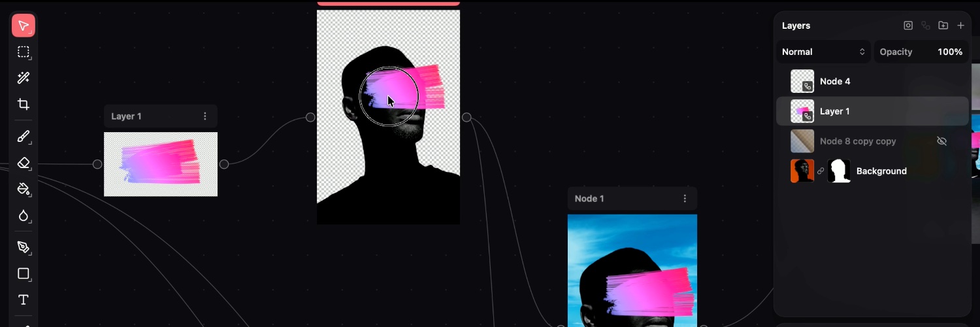Viewport: 980px width, 327px height.
Task: Select the rectangular Marquee selection tool
Action: pos(24,52)
